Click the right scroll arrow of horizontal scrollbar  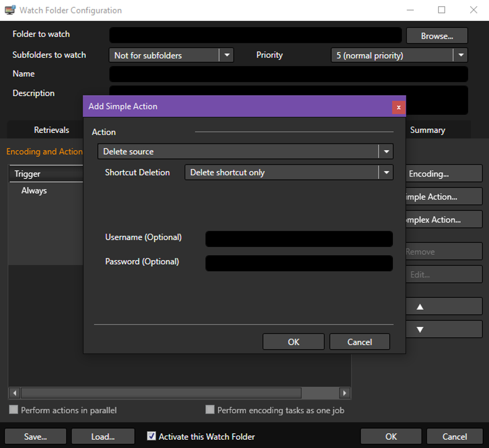click(345, 393)
